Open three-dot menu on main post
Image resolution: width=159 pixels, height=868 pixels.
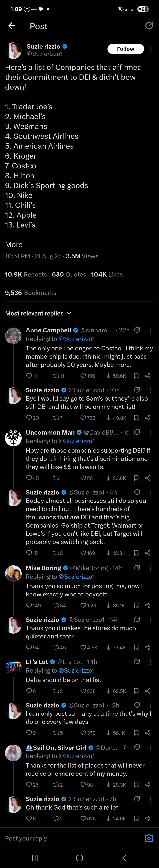click(x=151, y=49)
